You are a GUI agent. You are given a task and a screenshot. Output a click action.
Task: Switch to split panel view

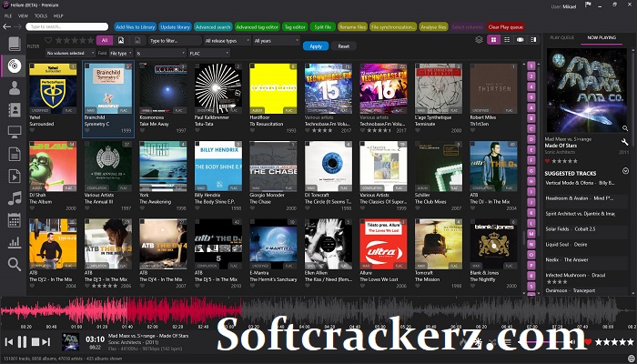pos(533,40)
